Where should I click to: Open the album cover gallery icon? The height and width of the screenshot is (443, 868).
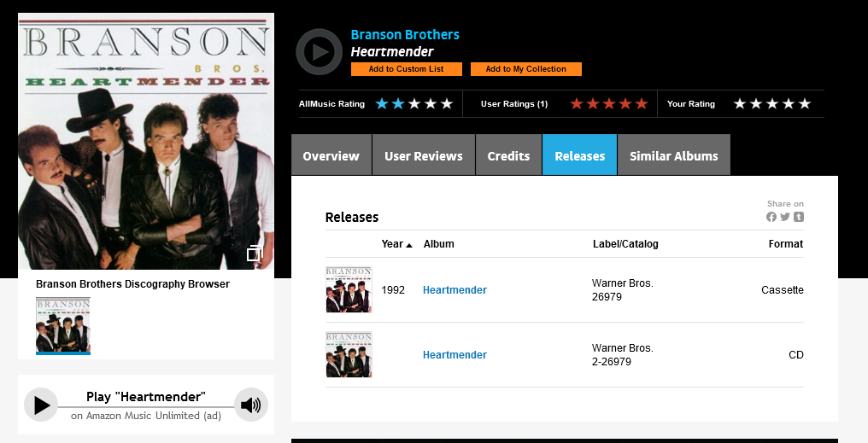coord(254,254)
